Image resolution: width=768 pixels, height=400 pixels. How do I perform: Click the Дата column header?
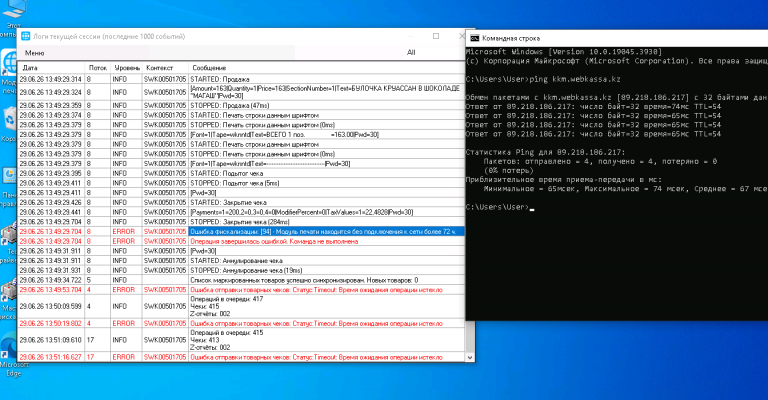pos(51,68)
